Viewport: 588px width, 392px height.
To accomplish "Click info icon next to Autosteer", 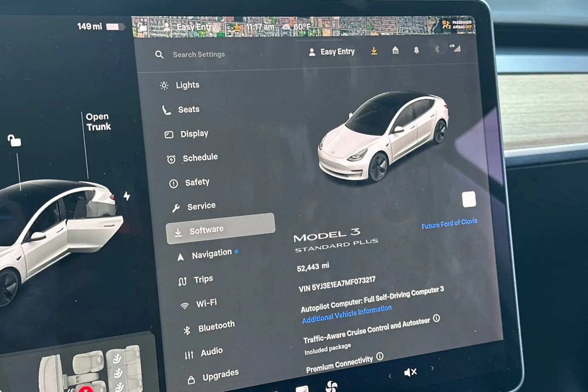I will 436,318.
